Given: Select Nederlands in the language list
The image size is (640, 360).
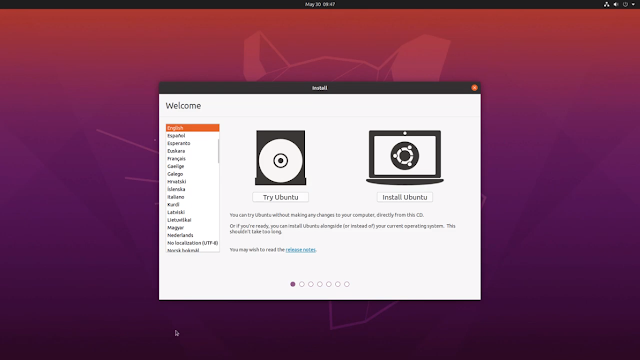Looking at the screenshot, I should [192, 236].
